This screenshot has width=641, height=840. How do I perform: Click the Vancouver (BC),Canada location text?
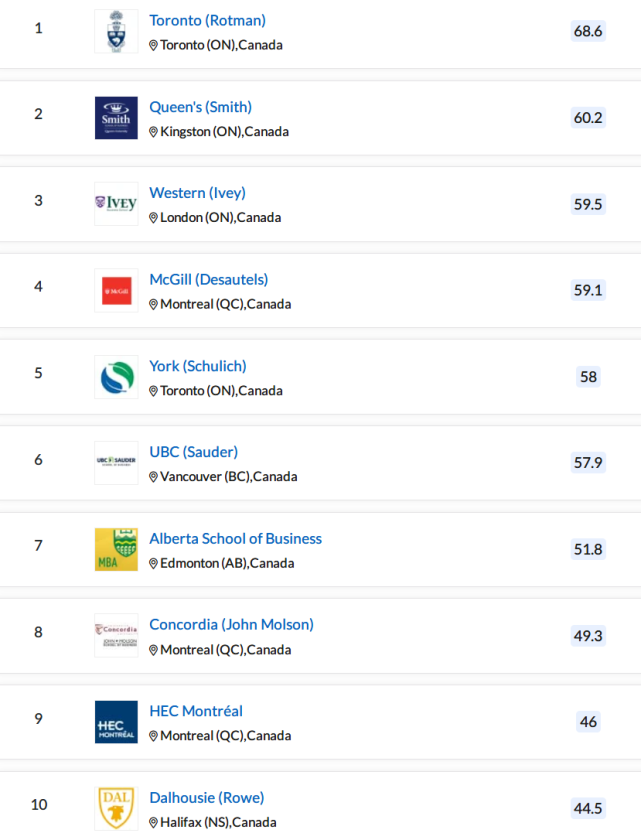(x=229, y=477)
